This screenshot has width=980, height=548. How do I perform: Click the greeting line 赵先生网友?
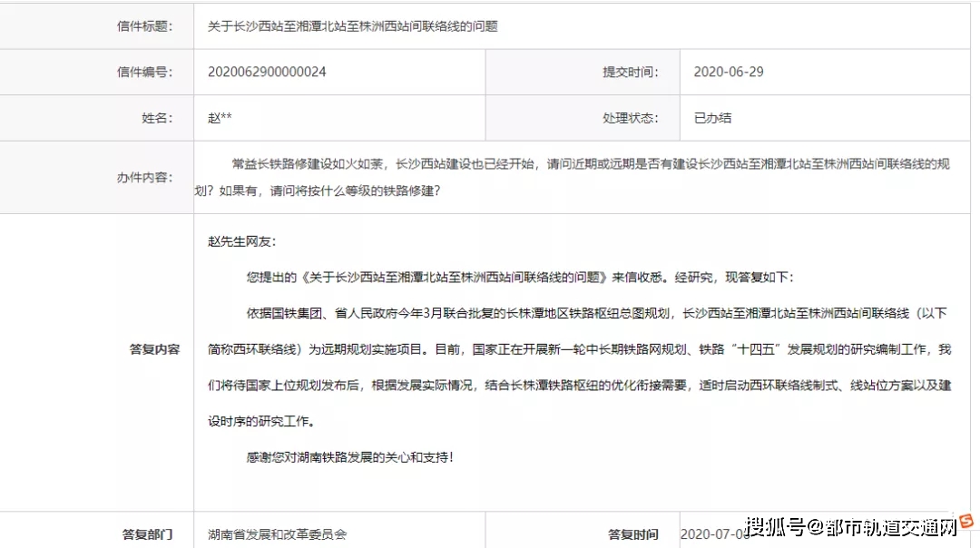click(x=241, y=241)
